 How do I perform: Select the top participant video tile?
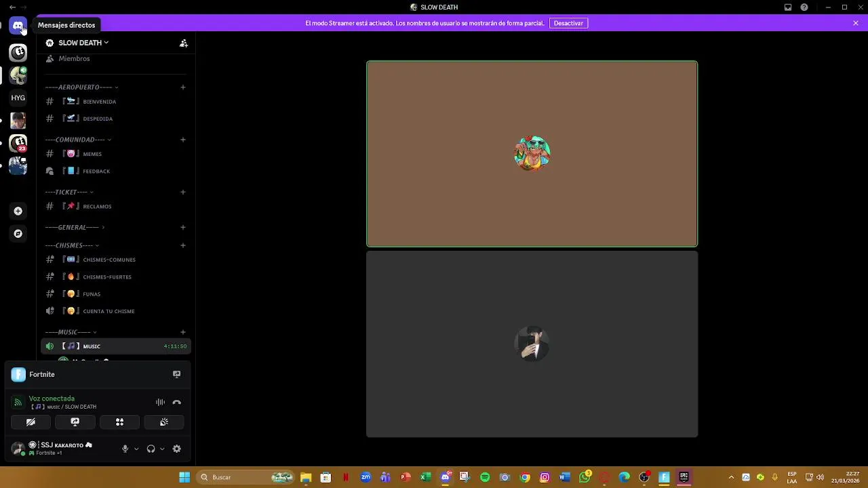click(532, 154)
